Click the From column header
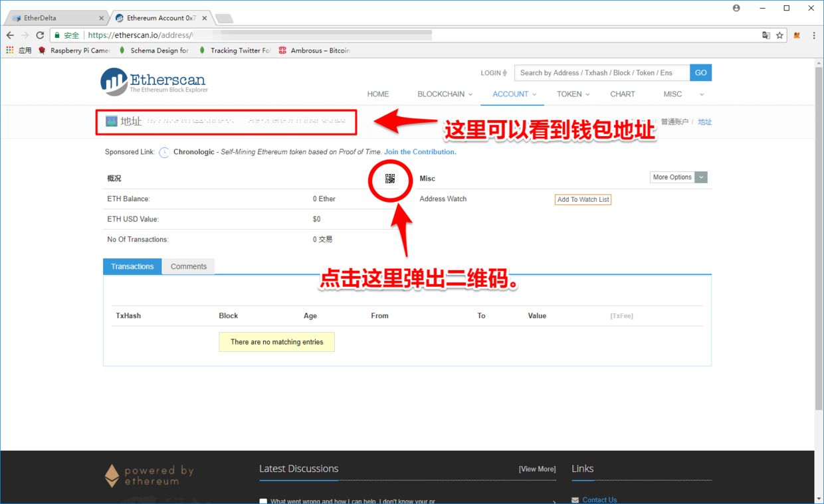 [x=379, y=316]
